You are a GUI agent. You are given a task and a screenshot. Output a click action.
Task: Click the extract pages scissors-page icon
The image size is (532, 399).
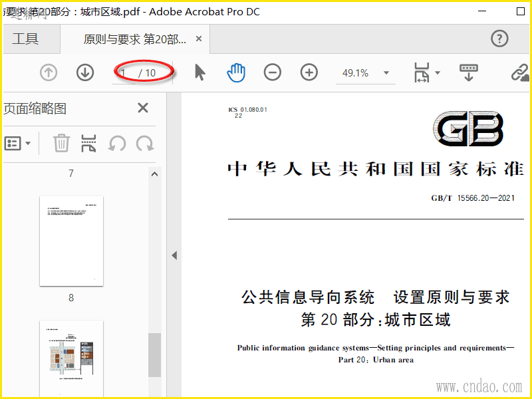[x=89, y=143]
